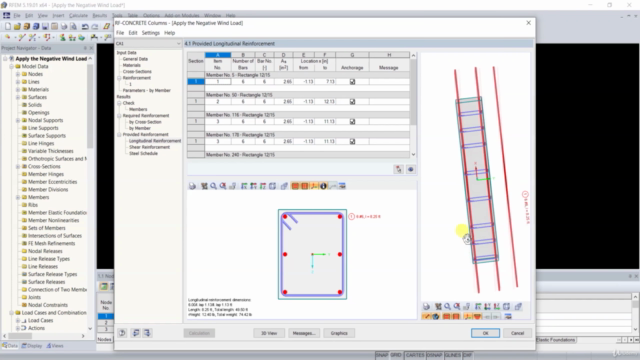Click Open folder icon in RFEM toolbar
Image resolution: width=640 pixels, height=360 pixels.
pos(17,27)
